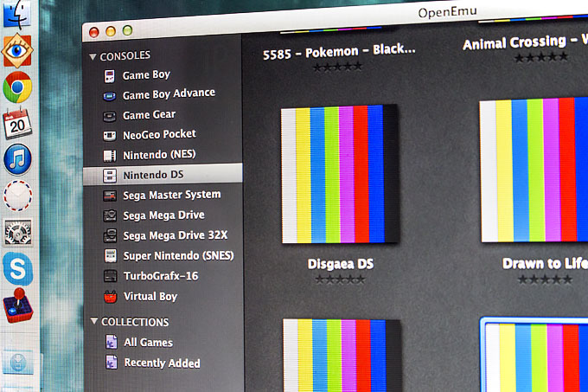Rate Drawn to Life using its stars
This screenshot has width=588, height=392.
(x=545, y=280)
